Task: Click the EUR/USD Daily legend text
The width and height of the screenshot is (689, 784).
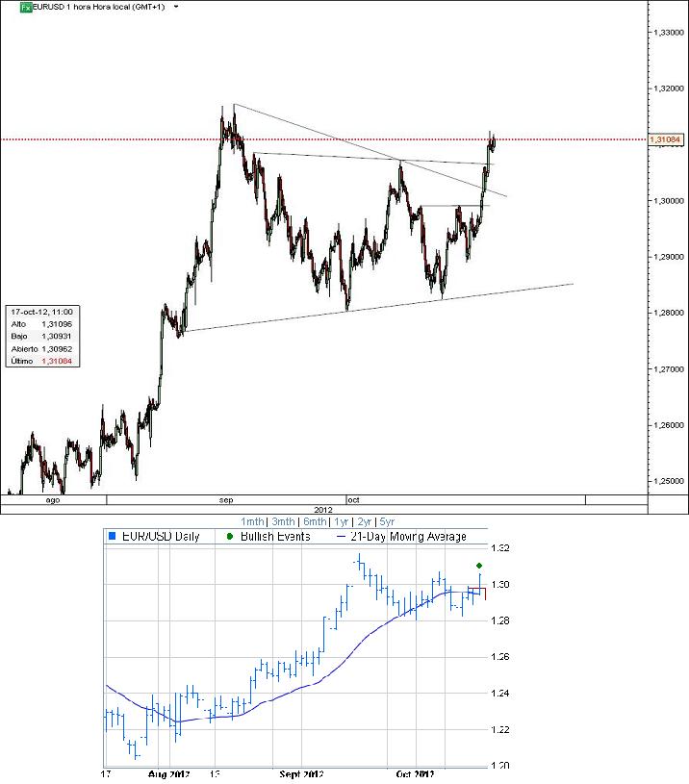Action: tap(161, 537)
